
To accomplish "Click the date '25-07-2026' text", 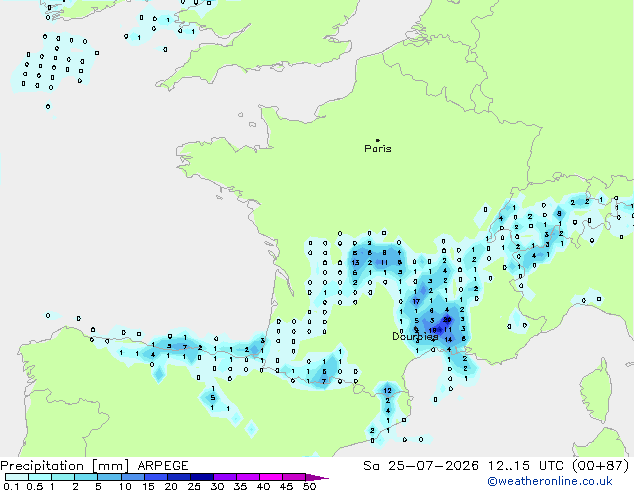I will pos(433,466).
